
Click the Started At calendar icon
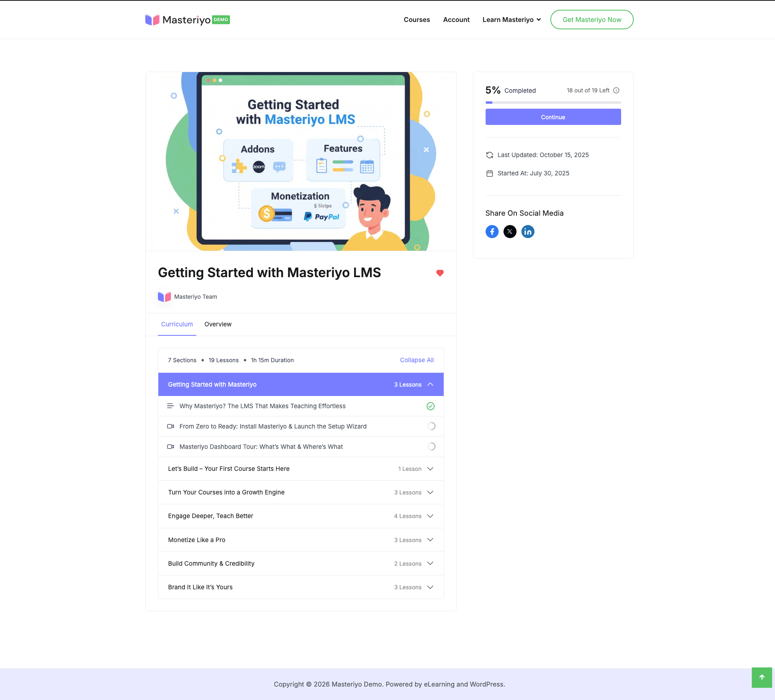[x=490, y=173]
